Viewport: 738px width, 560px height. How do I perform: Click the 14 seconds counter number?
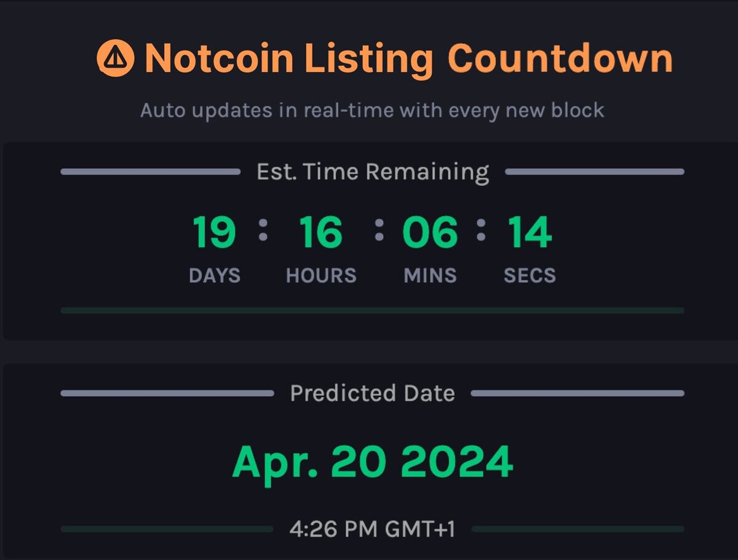(530, 233)
